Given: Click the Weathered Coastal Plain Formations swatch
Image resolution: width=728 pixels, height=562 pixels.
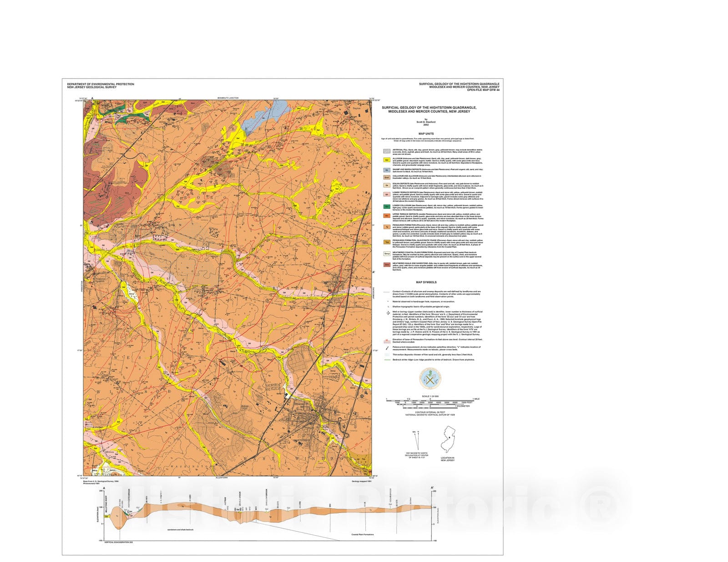Looking at the screenshot, I should (x=387, y=254).
